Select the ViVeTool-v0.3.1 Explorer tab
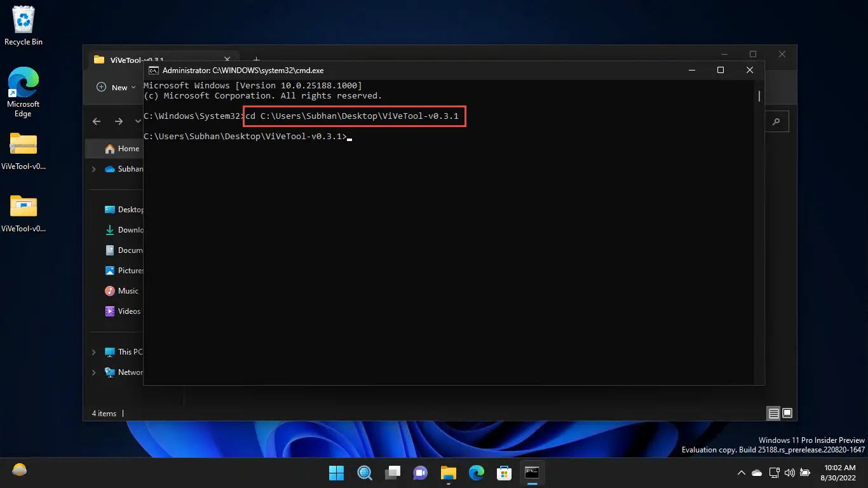Screen dimensions: 868x488 137,60
